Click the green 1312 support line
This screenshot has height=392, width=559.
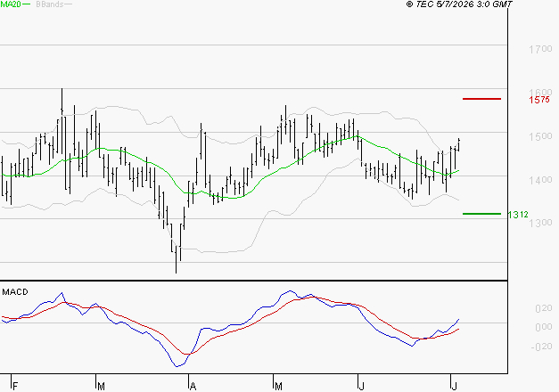click(x=481, y=214)
